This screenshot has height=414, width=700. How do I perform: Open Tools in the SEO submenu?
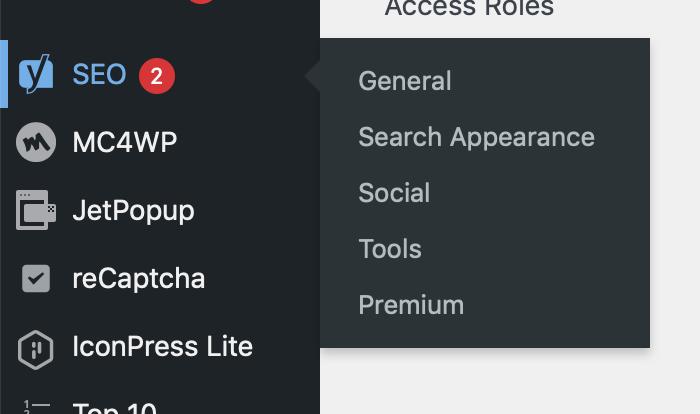[390, 249]
